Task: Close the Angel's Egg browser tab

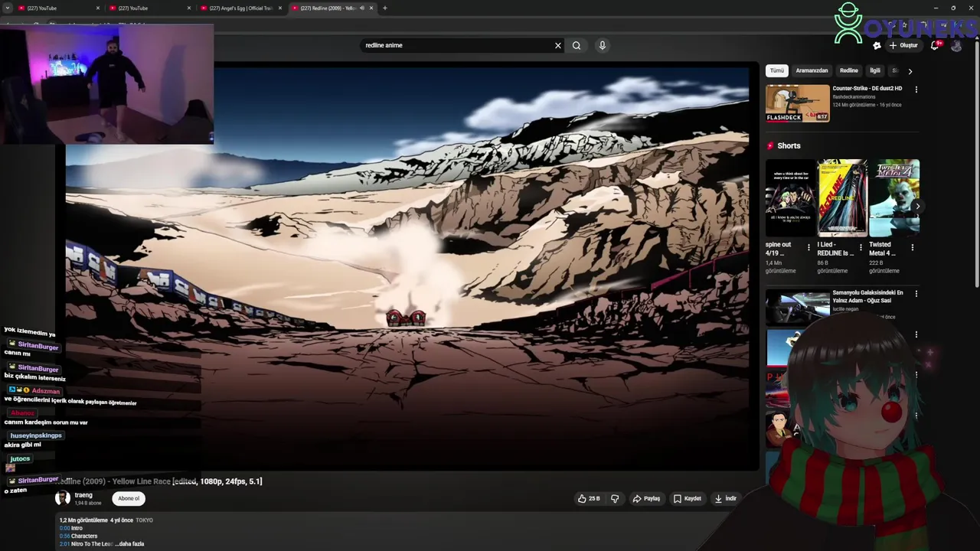Action: [x=280, y=8]
